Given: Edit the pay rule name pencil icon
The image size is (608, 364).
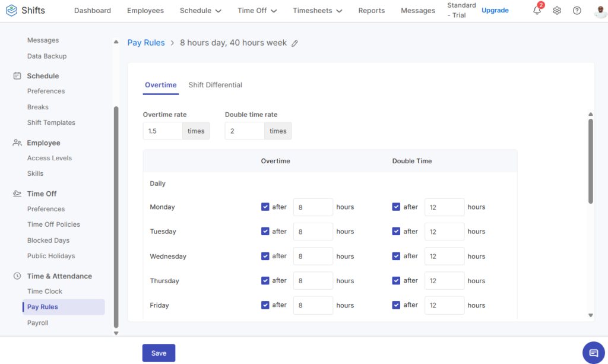Looking at the screenshot, I should pos(294,43).
